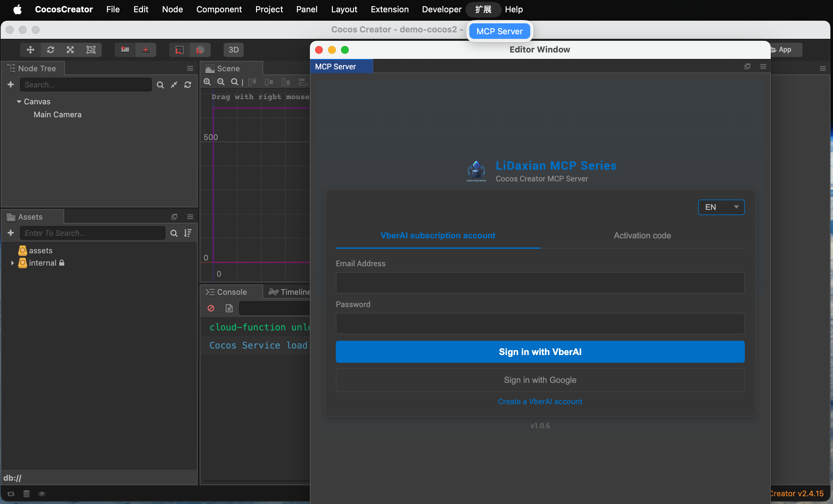Viewport: 833px width, 504px height.
Task: Open the Node Tree panel menu
Action: click(x=190, y=69)
